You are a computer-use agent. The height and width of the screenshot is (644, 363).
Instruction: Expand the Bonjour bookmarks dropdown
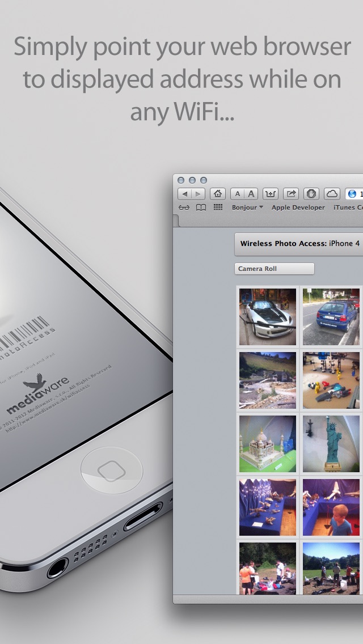[x=247, y=207]
